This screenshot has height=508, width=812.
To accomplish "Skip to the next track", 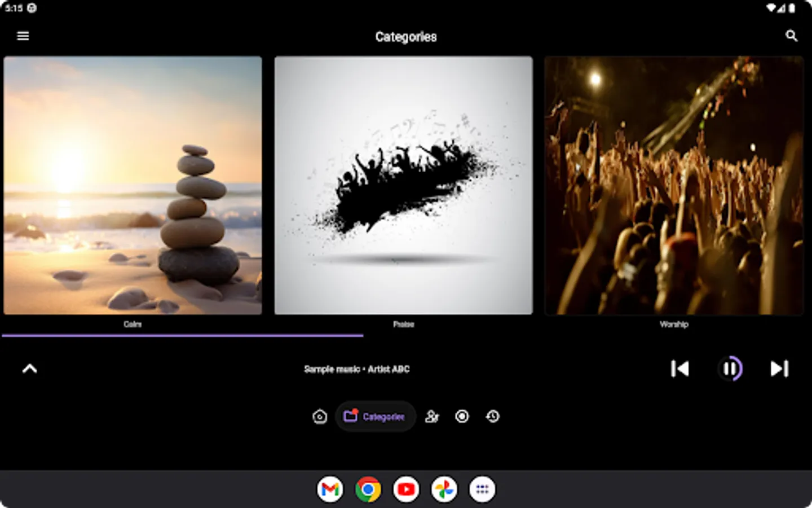I will coord(779,369).
